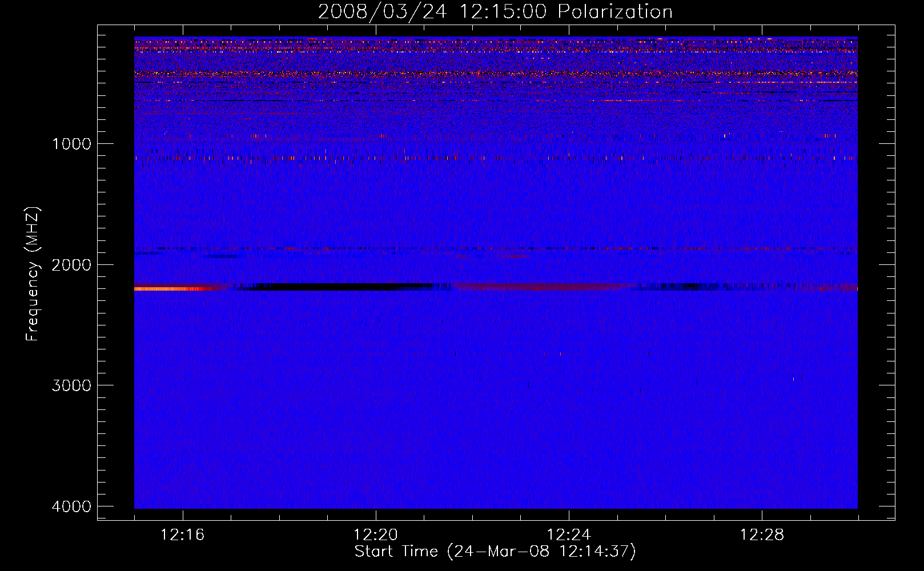Click the 12:16 time tick label
The height and width of the screenshot is (571, 924).
click(183, 534)
